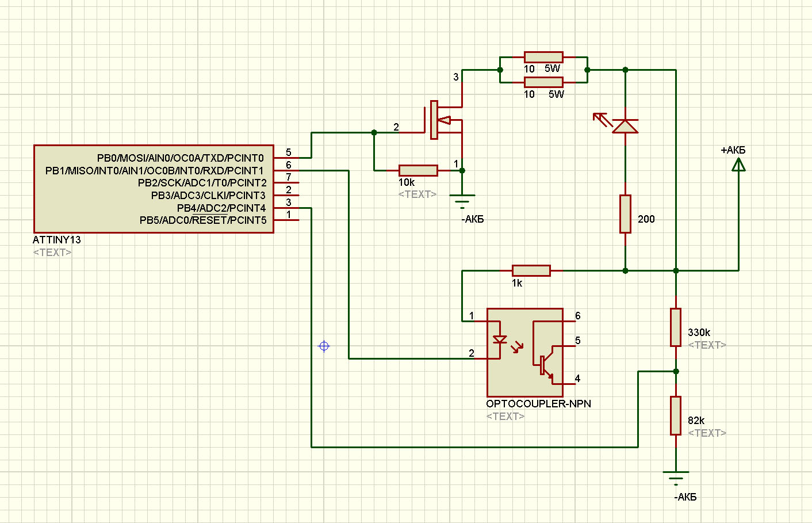Click the 330k resistor symbol
This screenshot has height=523, width=812.
tap(676, 327)
